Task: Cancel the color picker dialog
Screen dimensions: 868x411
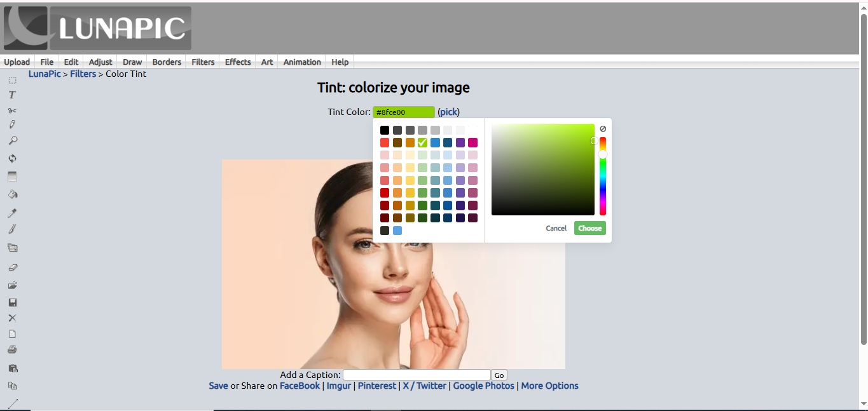Action: (556, 228)
